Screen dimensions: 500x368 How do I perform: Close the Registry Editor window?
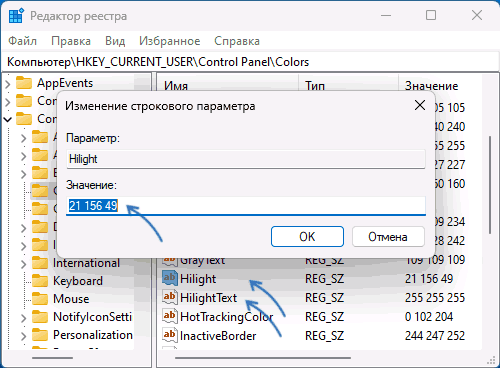click(x=477, y=15)
